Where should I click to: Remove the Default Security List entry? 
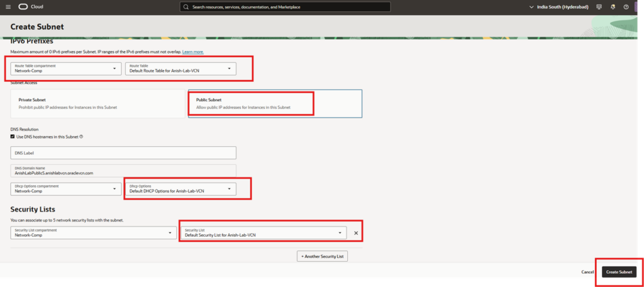[x=356, y=234]
